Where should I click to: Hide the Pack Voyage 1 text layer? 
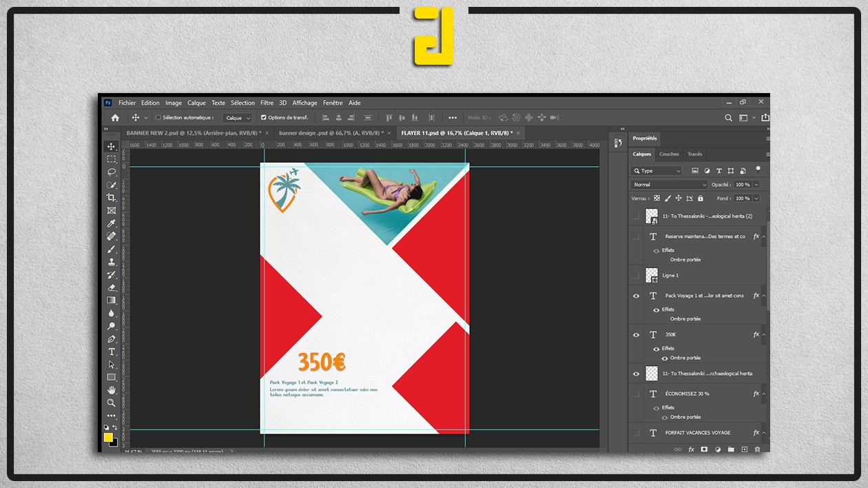636,296
